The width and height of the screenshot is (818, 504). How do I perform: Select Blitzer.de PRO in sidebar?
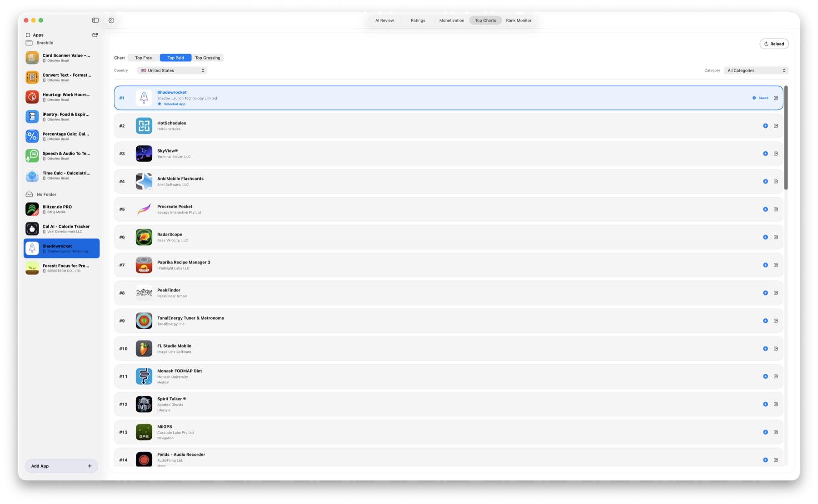click(x=61, y=209)
